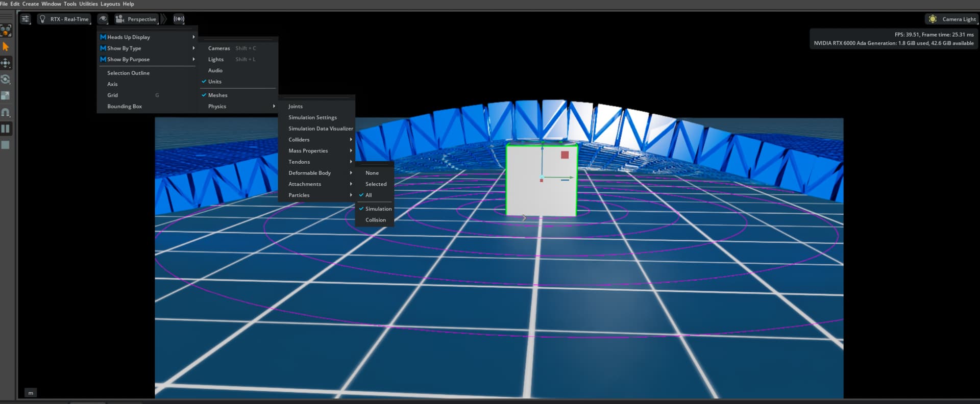Expand the Colliders submenu
The height and width of the screenshot is (404, 980).
tap(316, 140)
